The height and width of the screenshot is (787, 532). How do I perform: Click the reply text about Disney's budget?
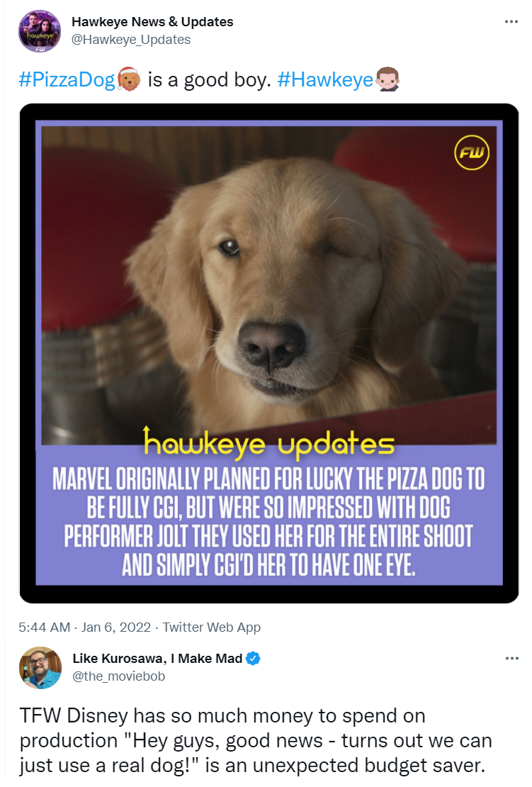tap(255, 740)
